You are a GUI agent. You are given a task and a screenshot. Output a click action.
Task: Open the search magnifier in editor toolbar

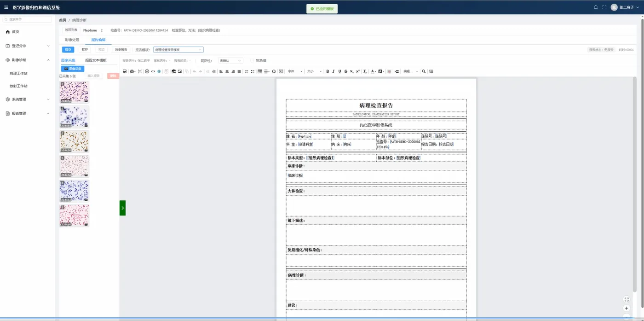point(424,71)
